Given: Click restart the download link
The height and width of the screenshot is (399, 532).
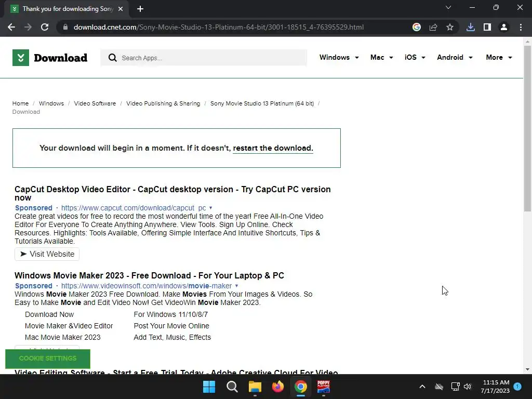Looking at the screenshot, I should click(x=273, y=148).
